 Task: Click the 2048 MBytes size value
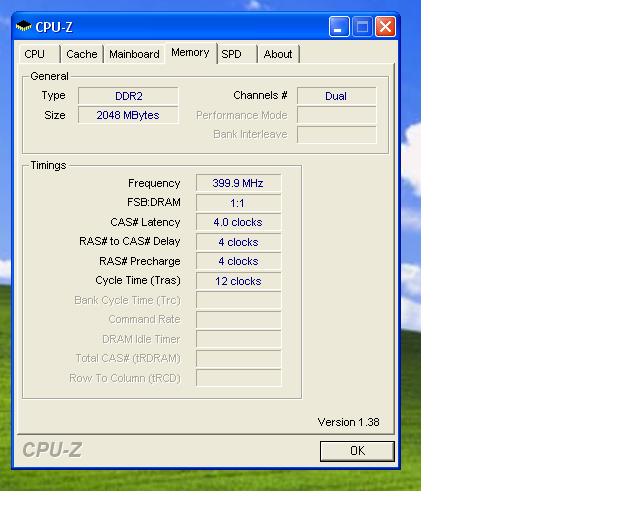(128, 115)
